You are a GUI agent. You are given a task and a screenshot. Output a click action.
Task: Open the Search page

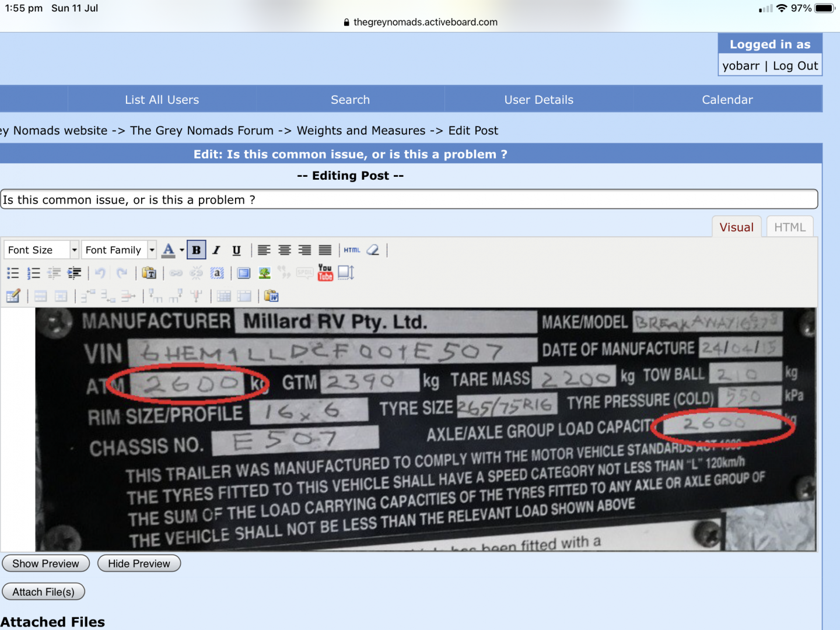pos(350,99)
